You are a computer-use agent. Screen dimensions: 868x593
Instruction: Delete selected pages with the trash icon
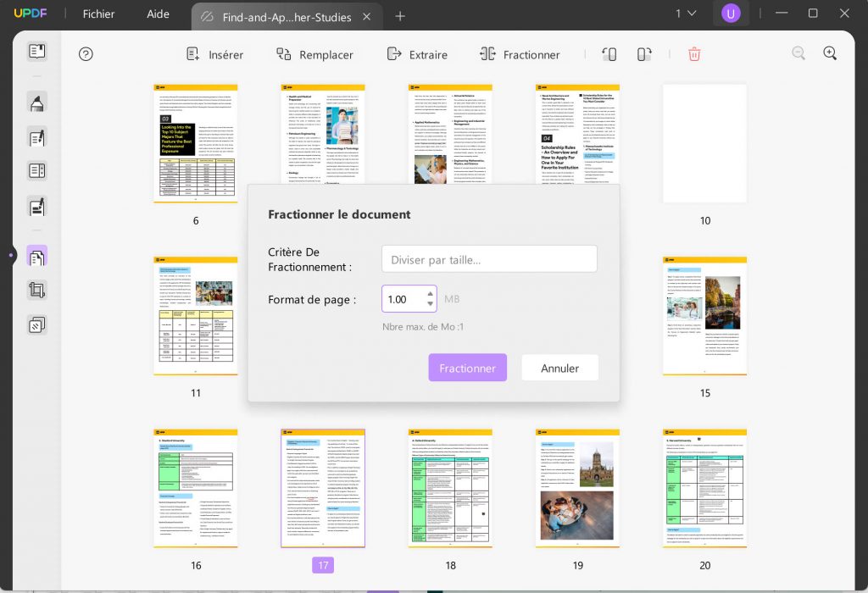pos(694,53)
